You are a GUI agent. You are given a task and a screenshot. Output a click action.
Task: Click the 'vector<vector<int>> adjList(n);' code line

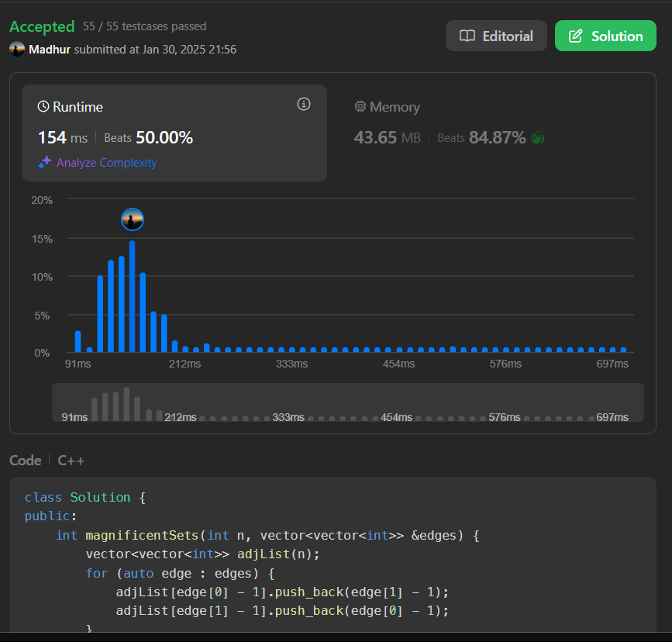[203, 554]
